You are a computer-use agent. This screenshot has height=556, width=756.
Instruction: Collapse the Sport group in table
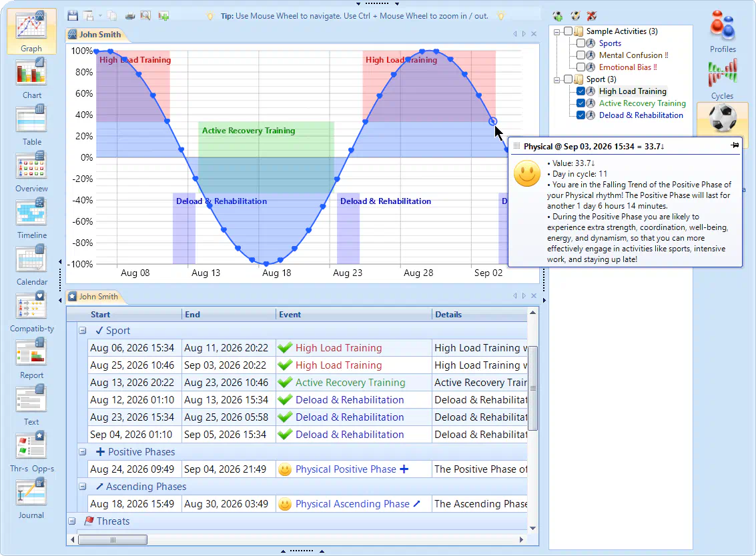(83, 331)
